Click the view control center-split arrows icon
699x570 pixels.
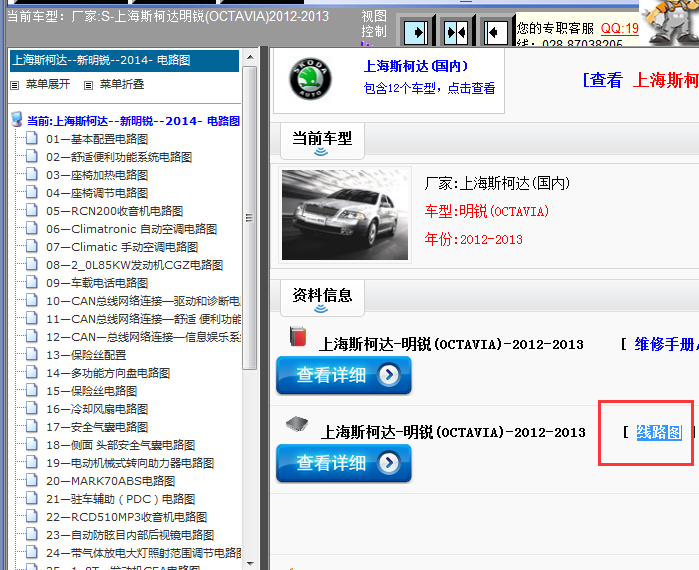(x=456, y=33)
